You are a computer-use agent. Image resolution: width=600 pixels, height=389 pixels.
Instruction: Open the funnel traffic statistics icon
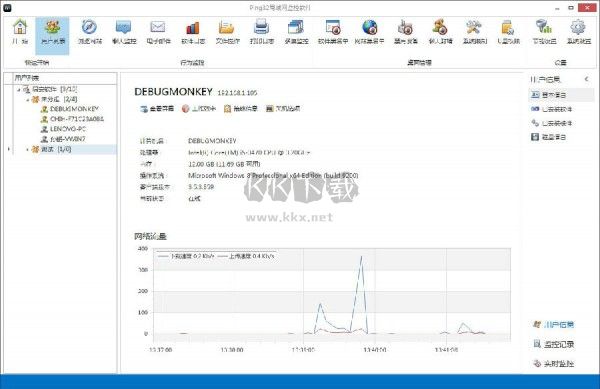pyautogui.click(x=543, y=27)
